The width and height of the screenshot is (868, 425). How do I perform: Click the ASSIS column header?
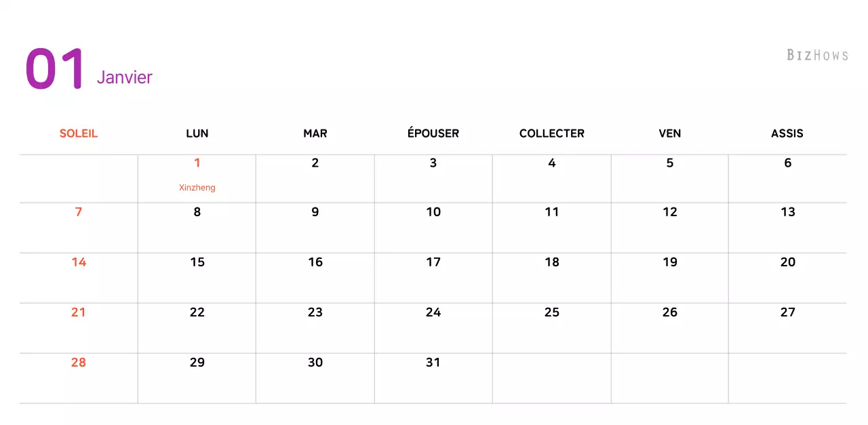(787, 134)
